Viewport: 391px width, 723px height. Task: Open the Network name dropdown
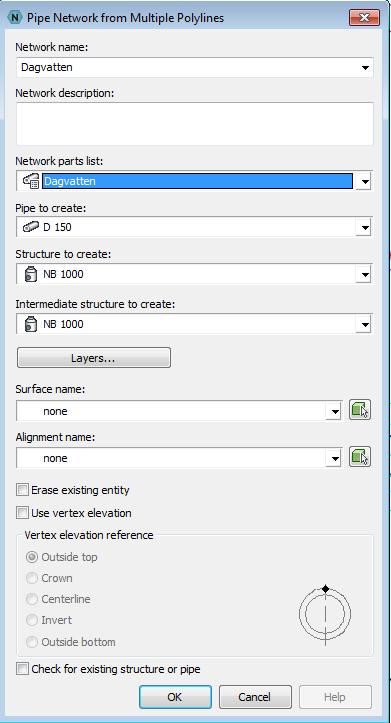(365, 67)
